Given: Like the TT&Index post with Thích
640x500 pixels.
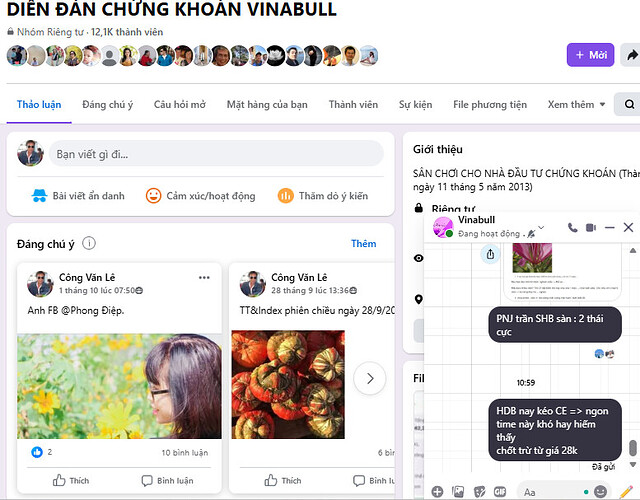Looking at the screenshot, I should click(282, 480).
